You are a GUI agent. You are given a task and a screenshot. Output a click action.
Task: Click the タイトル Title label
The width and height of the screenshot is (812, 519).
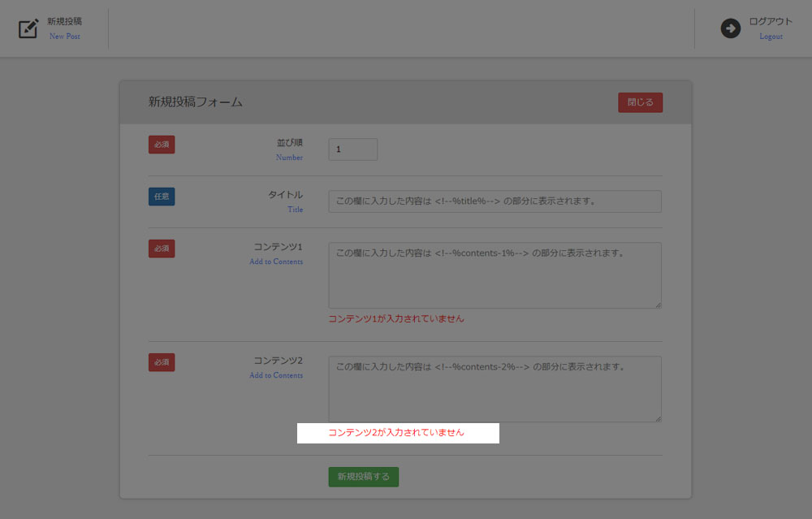285,201
